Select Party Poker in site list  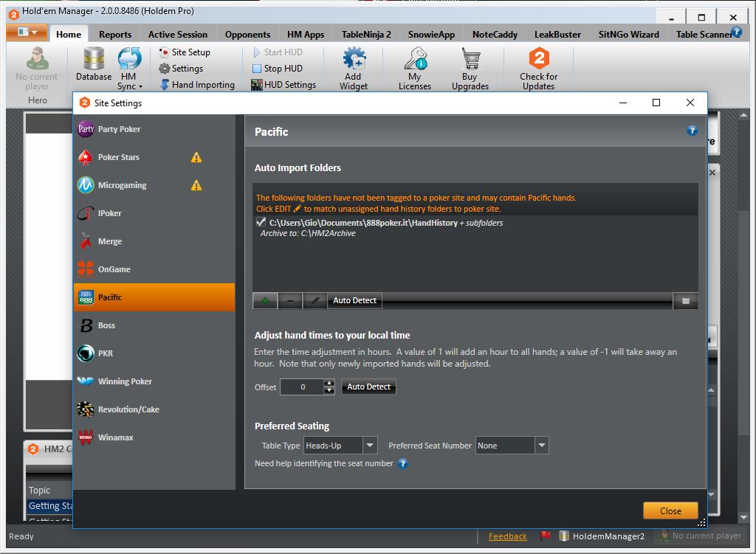click(154, 129)
